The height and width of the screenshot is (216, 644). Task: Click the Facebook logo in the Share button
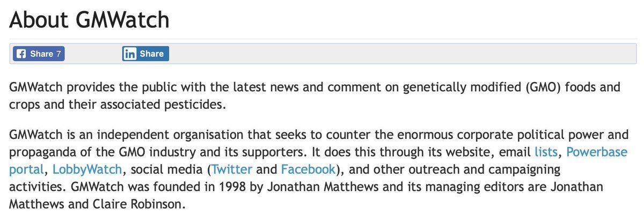[21, 54]
